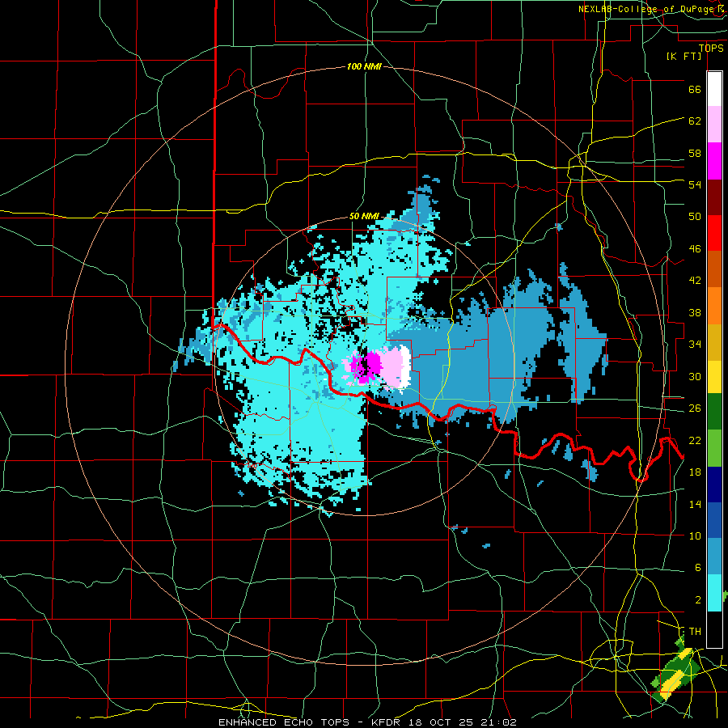
Task: Select the legend value "66"
Action: pos(695,90)
